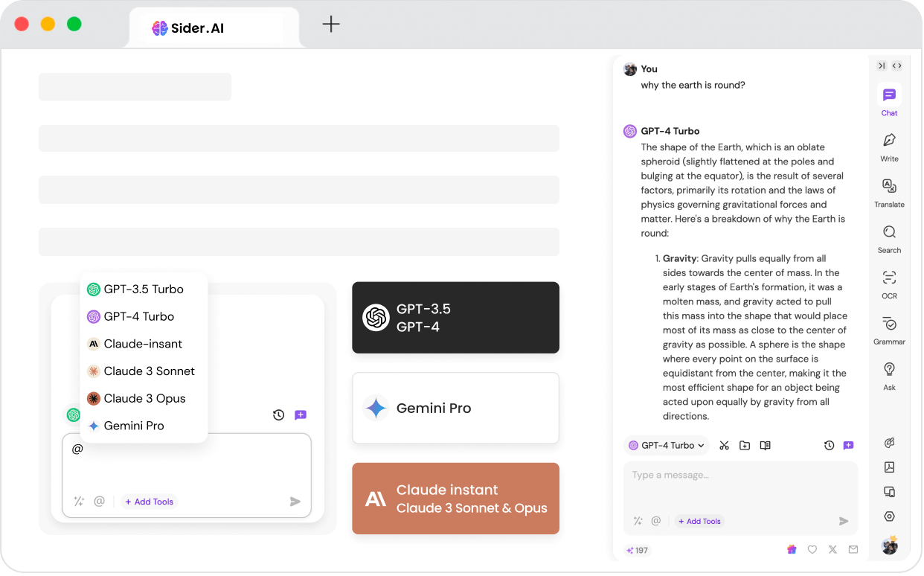Click Add Tools in right chat panel
This screenshot has width=924, height=576.
coord(699,521)
